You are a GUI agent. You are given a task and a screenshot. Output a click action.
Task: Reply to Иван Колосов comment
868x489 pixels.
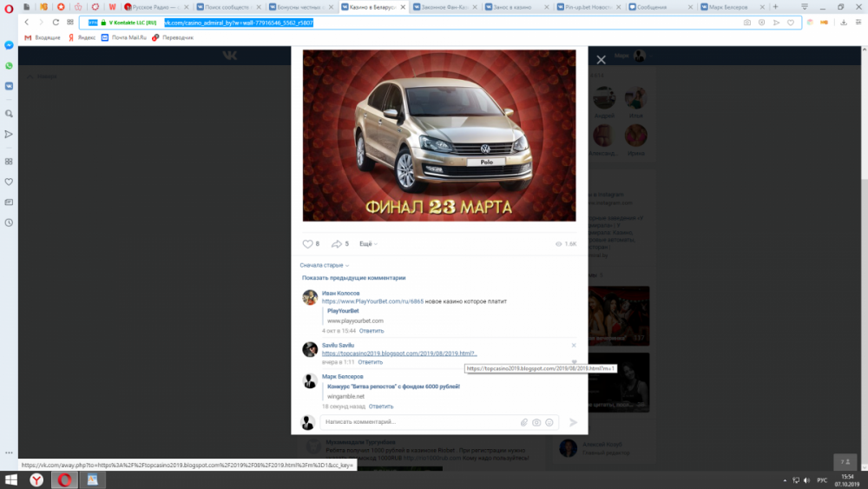click(372, 331)
